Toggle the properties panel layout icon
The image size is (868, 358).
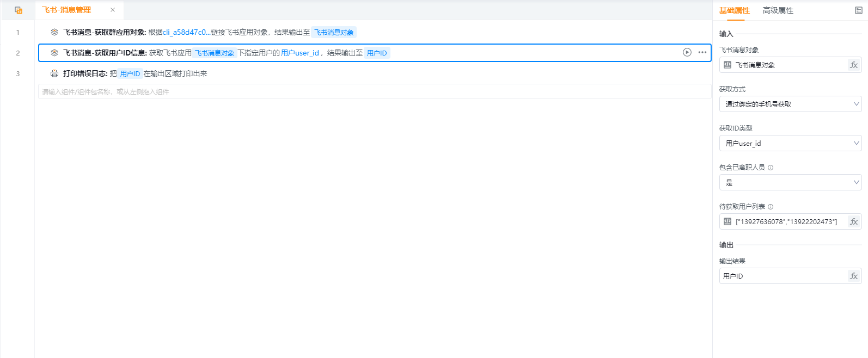tap(858, 10)
